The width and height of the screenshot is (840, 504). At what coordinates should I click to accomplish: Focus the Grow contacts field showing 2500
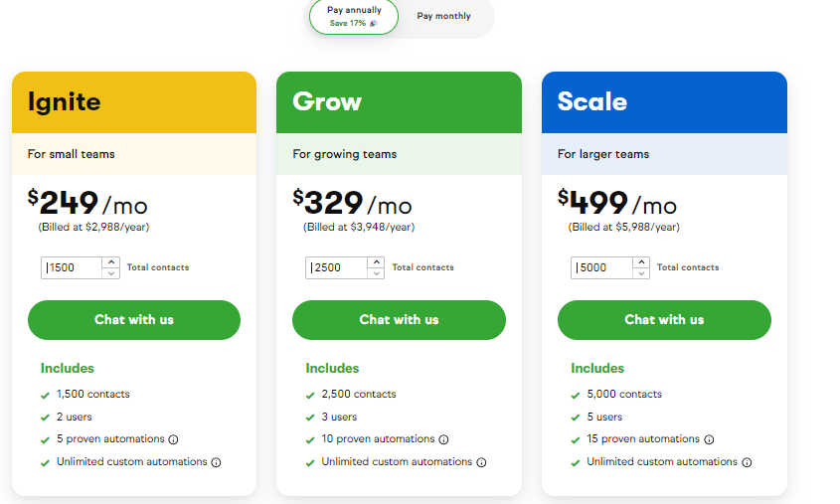[337, 267]
